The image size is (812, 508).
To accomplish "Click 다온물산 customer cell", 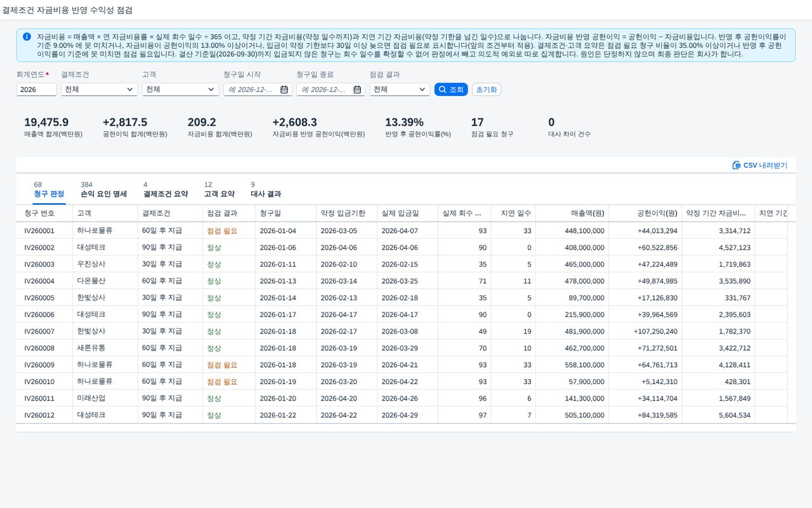I will click(x=91, y=281).
